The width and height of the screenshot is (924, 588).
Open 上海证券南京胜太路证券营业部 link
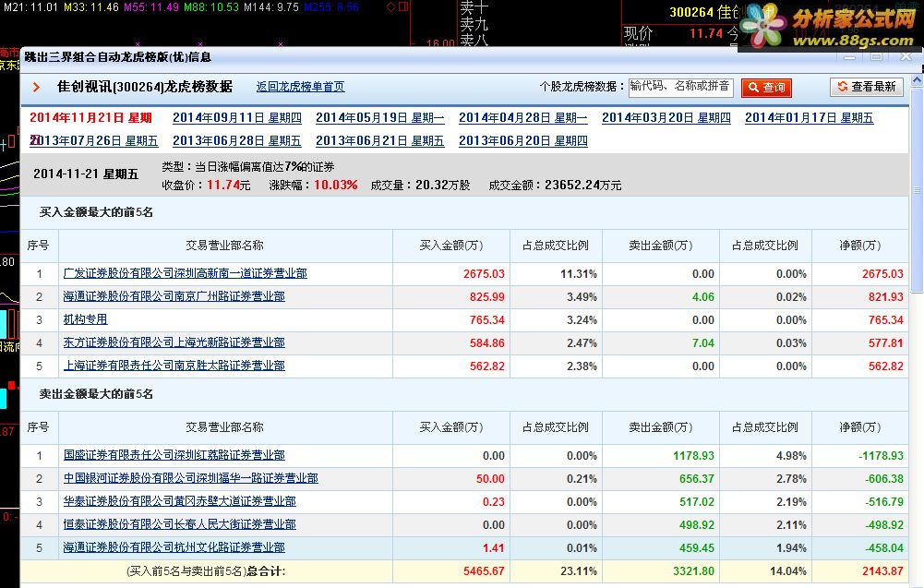(x=174, y=366)
